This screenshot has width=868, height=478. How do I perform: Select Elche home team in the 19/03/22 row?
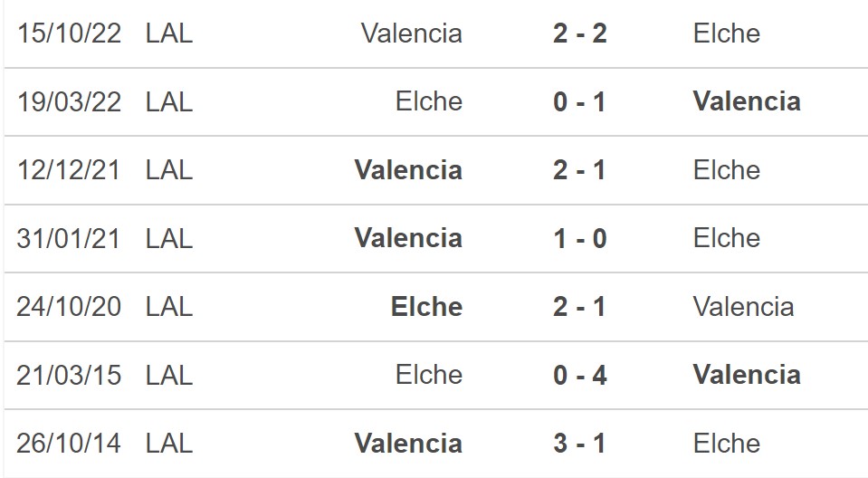(429, 101)
